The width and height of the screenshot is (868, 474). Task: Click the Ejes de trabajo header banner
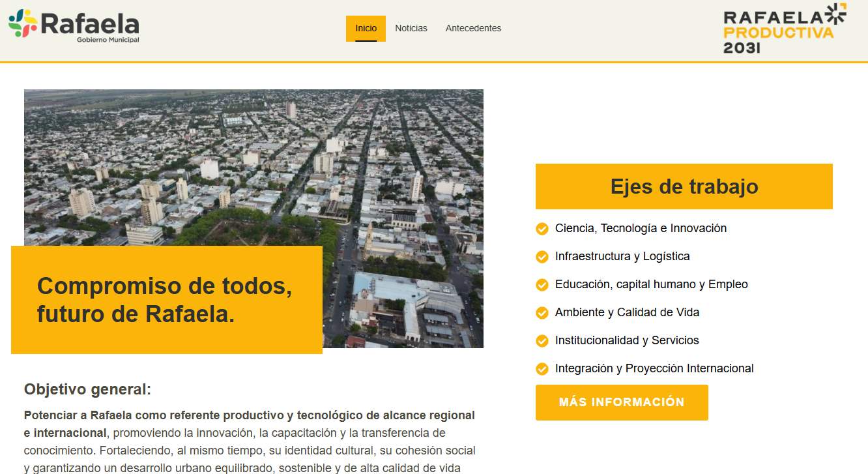coord(684,186)
